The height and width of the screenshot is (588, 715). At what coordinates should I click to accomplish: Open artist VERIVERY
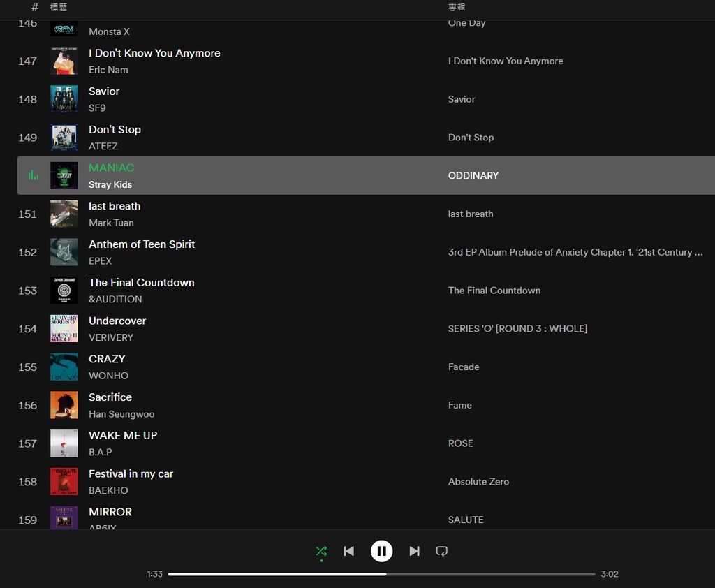click(111, 337)
